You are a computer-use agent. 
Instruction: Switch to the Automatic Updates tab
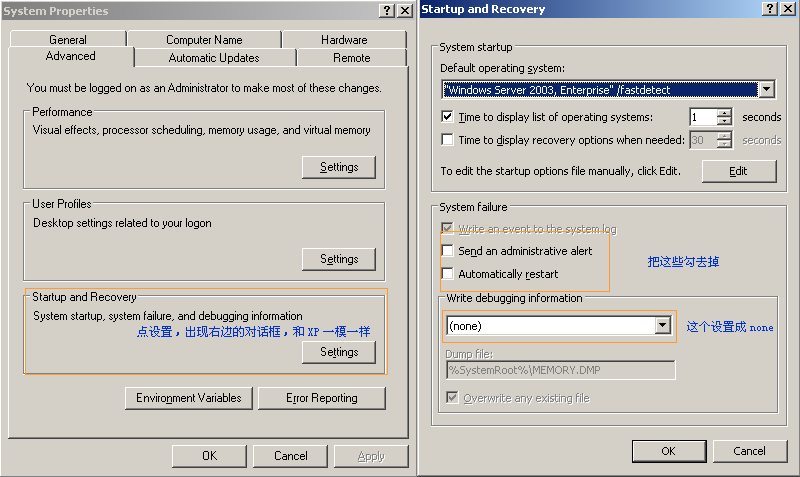tap(214, 58)
